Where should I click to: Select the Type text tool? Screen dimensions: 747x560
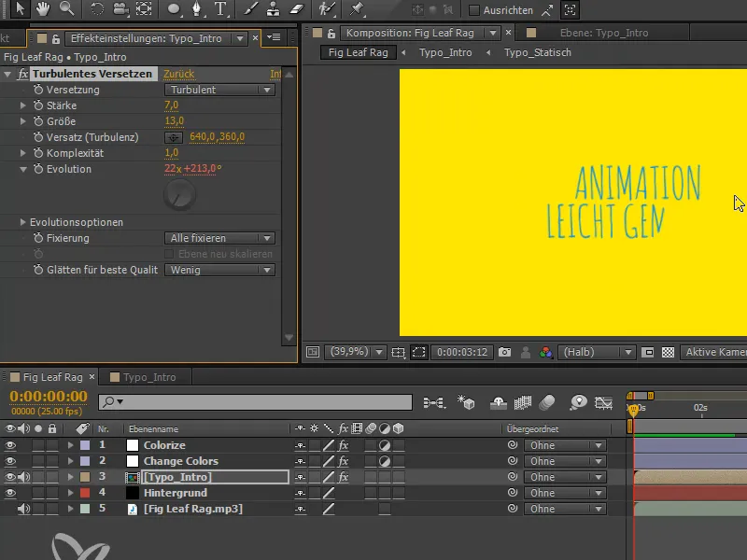click(220, 8)
